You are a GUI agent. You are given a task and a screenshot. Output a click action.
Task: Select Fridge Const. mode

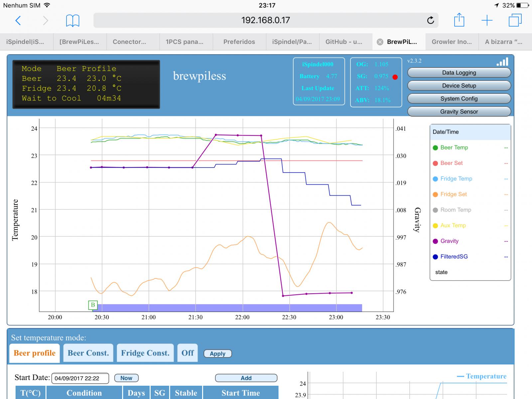145,353
